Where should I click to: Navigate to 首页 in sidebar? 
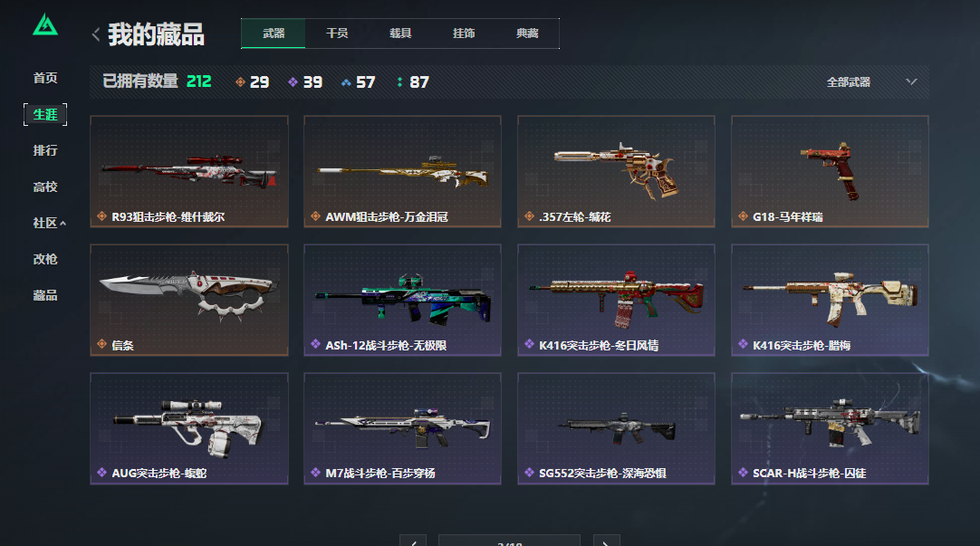(x=45, y=78)
